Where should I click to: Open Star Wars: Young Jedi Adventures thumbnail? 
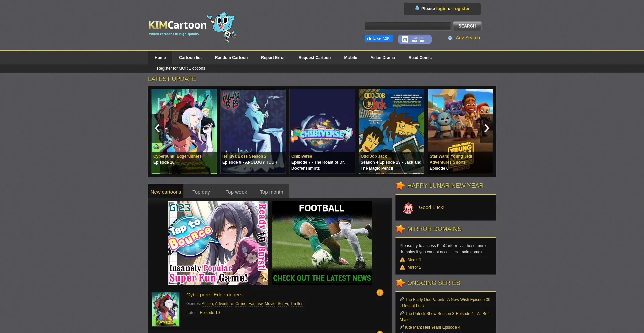[460, 131]
